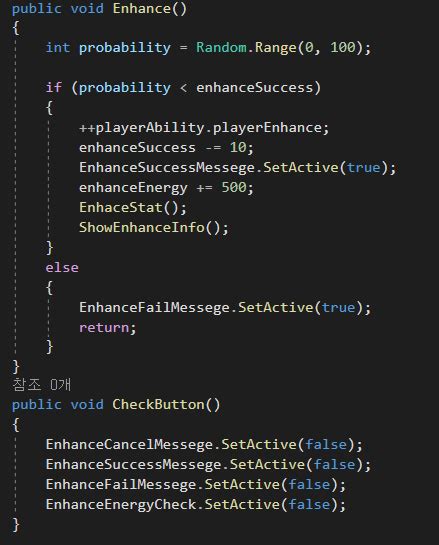
Task: Open the 참조 0개 references CodeLens link
Action: (x=42, y=384)
